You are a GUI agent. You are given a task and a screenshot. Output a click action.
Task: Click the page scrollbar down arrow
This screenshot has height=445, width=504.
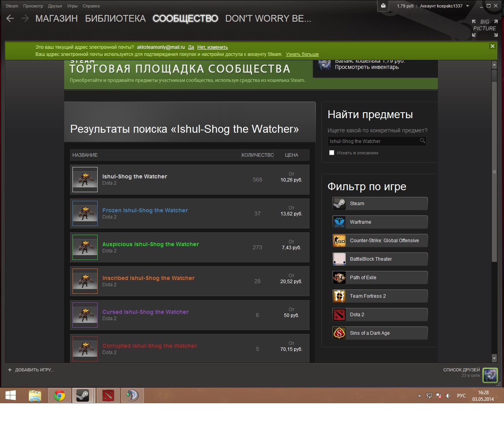[495, 358]
